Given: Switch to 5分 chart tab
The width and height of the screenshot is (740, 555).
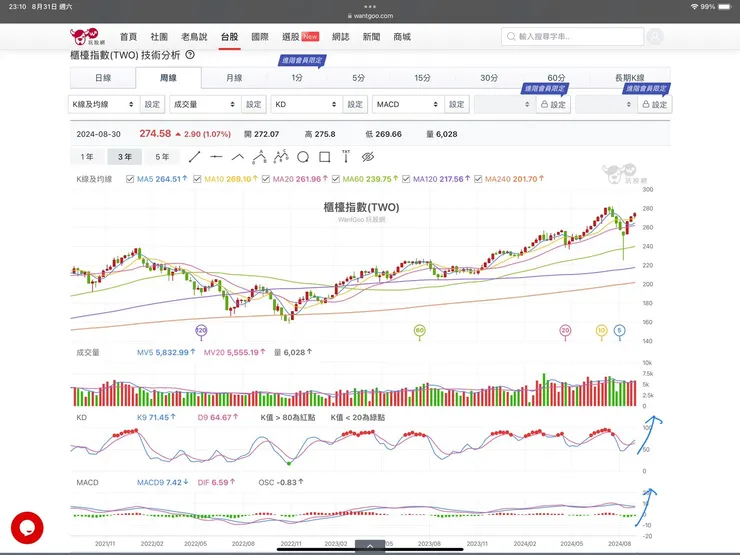Looking at the screenshot, I should [359, 78].
